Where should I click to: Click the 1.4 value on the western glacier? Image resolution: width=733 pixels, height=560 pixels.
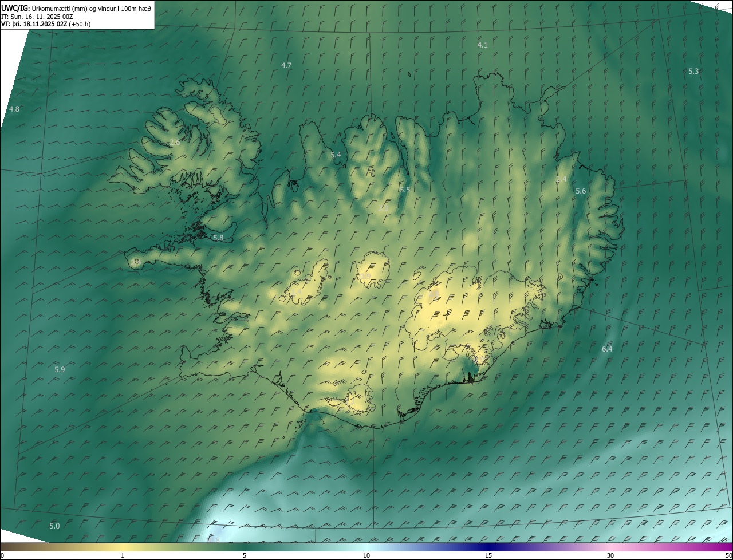point(296,291)
